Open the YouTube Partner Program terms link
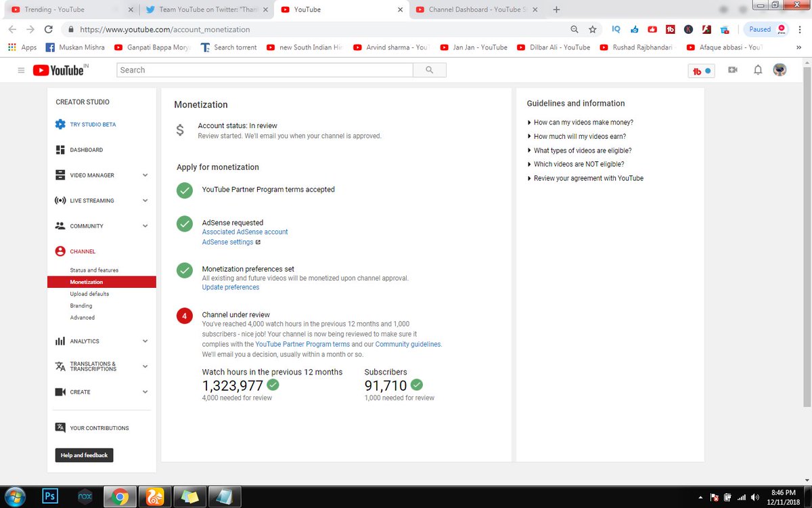The image size is (812, 508). pyautogui.click(x=302, y=344)
